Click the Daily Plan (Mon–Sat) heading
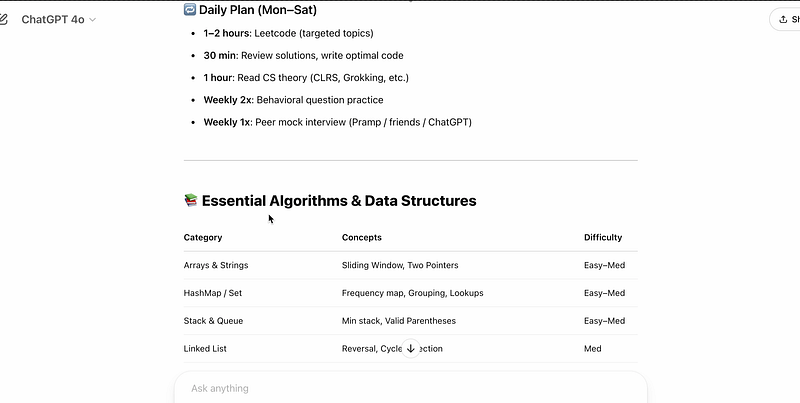 [x=258, y=10]
